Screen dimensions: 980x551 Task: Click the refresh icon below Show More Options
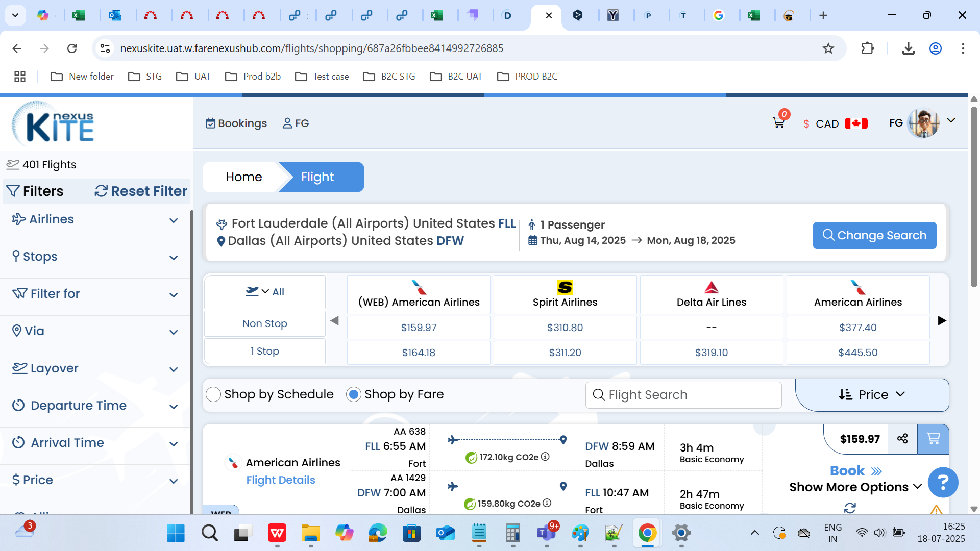pos(850,508)
